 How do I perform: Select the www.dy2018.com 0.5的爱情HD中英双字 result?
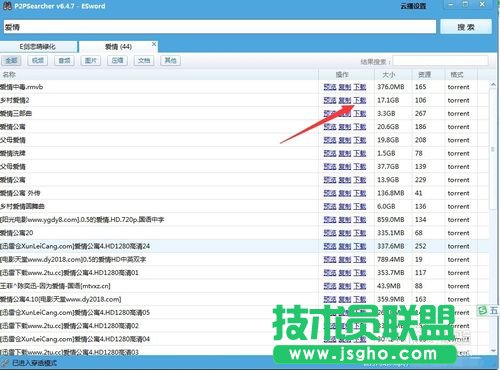(x=73, y=259)
